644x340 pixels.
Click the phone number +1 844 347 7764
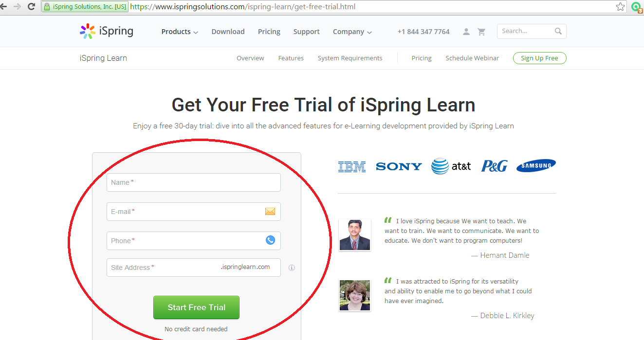pos(423,32)
